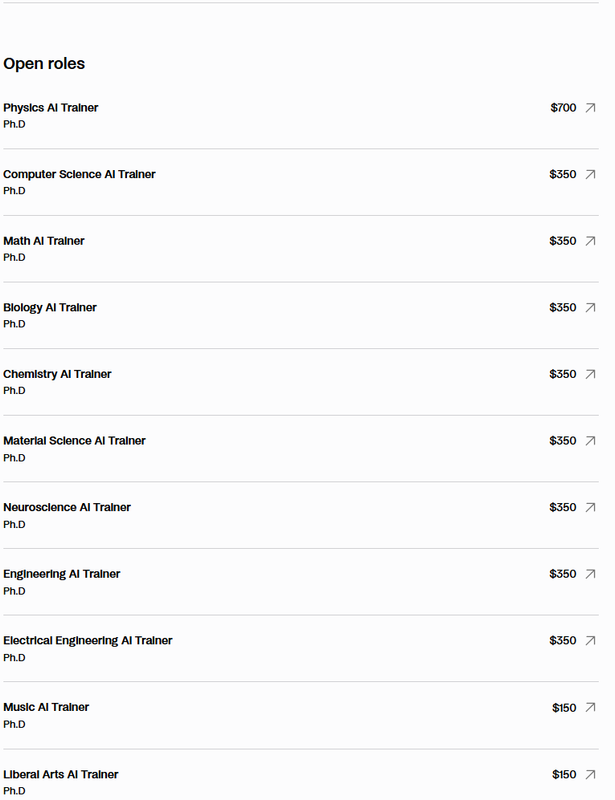
Task: View the Biology AI Trainer listing
Action: pyautogui.click(x=50, y=308)
